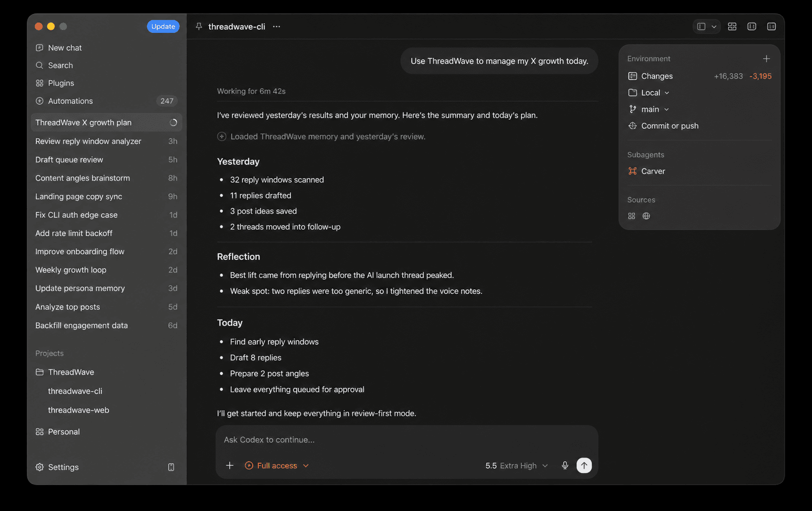Image resolution: width=812 pixels, height=511 pixels.
Task: Click the New chat compose icon
Action: 40,48
